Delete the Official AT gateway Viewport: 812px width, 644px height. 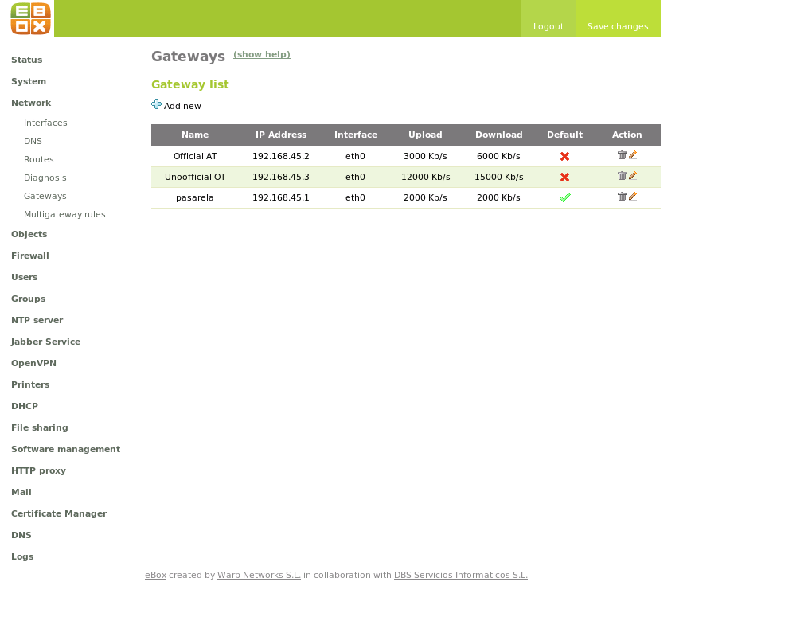(622, 155)
